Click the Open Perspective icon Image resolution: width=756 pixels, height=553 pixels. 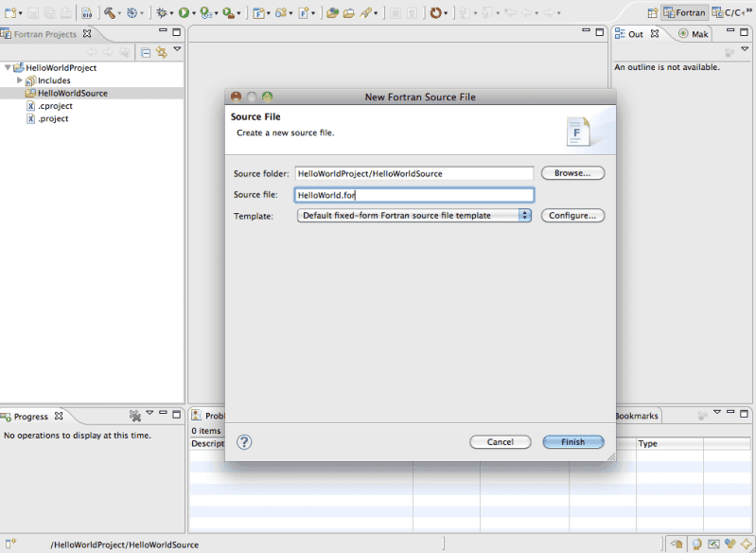pyautogui.click(x=653, y=13)
